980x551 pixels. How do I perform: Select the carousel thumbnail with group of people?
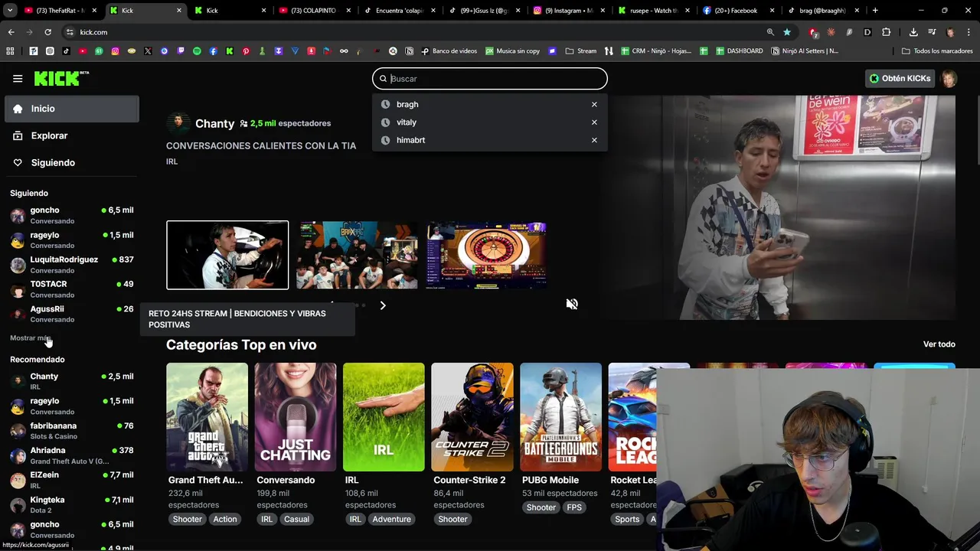[358, 255]
